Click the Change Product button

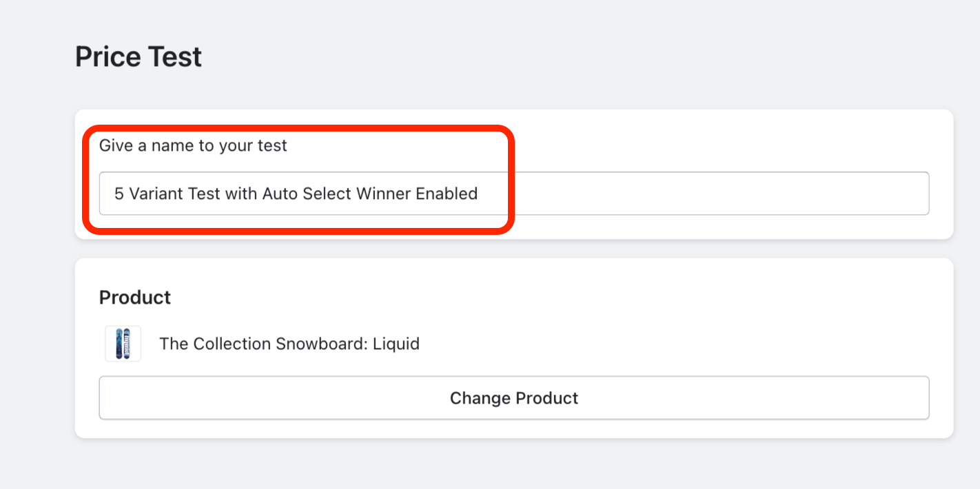[513, 398]
